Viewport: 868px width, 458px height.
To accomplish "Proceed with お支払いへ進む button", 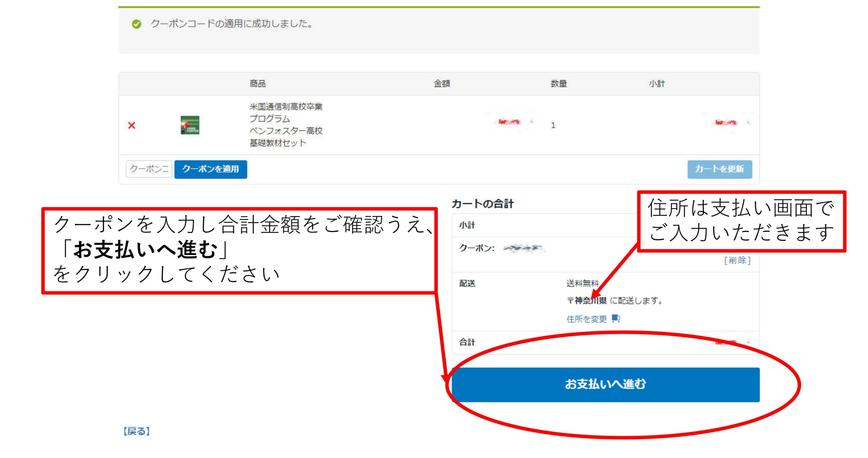I will (x=605, y=384).
